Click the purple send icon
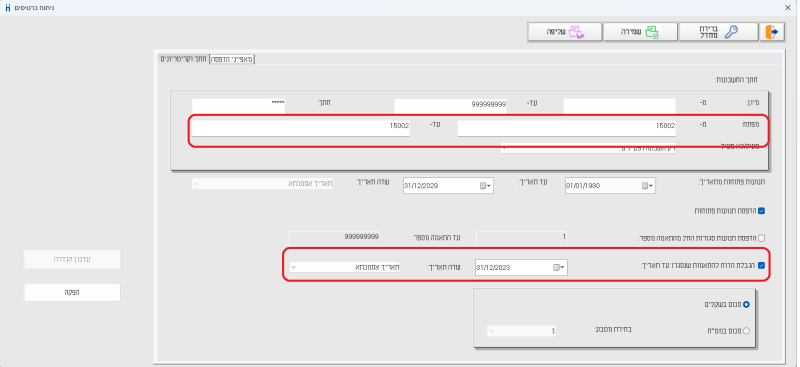The image size is (800, 367). coord(576,32)
